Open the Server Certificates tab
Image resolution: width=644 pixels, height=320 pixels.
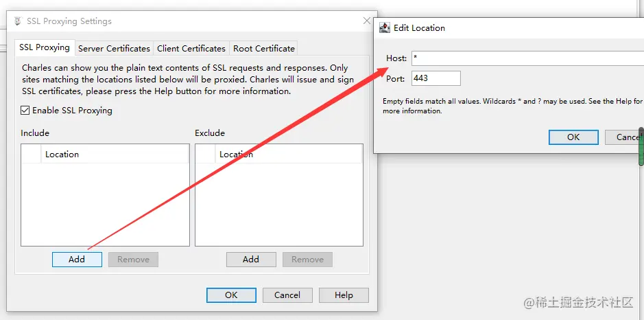[114, 49]
